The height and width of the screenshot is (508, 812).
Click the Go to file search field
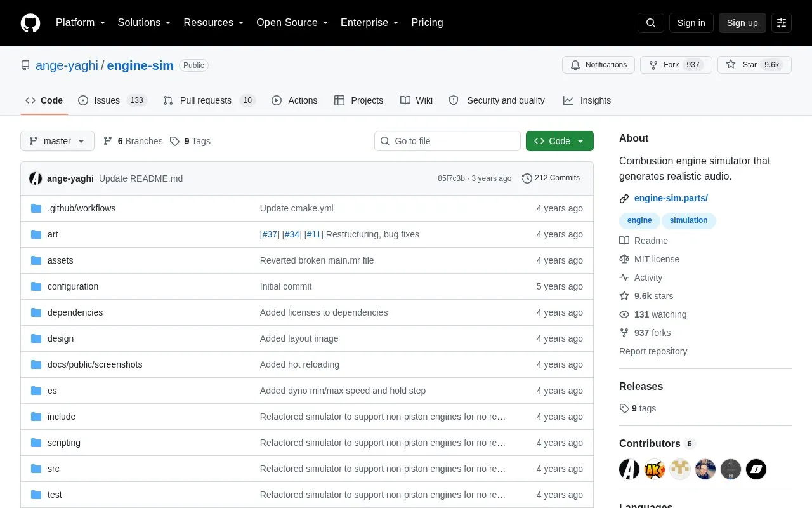pyautogui.click(x=447, y=141)
